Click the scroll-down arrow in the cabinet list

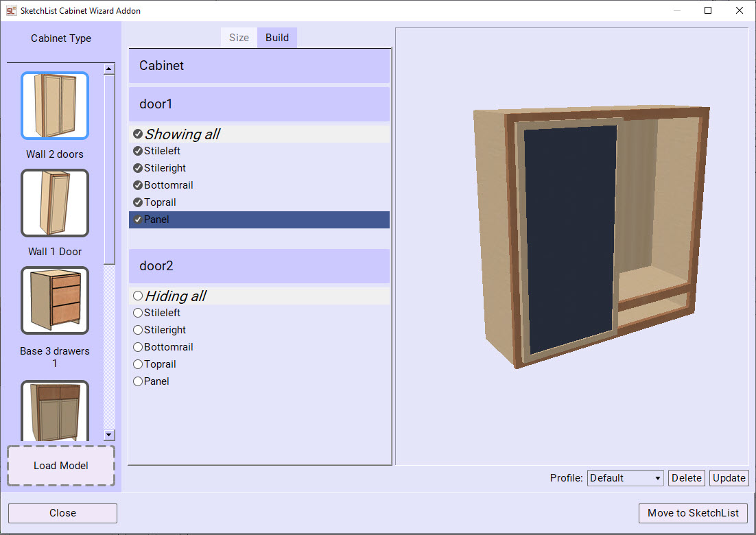[110, 435]
